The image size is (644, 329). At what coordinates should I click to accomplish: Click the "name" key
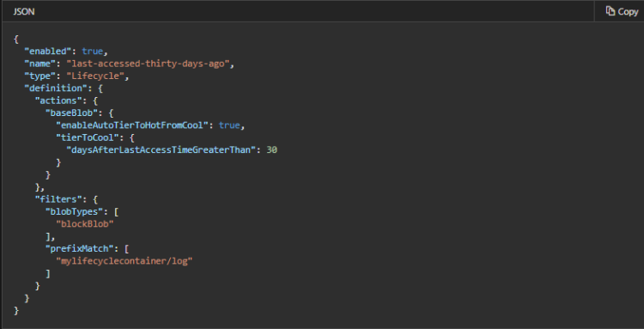click(x=39, y=64)
